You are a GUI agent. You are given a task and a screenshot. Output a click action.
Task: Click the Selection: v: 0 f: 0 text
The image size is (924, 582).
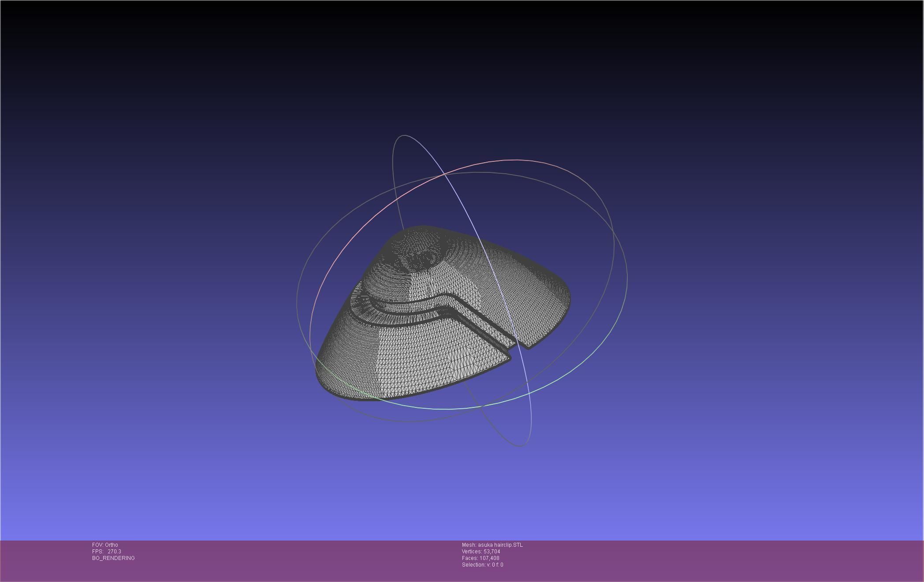point(482,565)
